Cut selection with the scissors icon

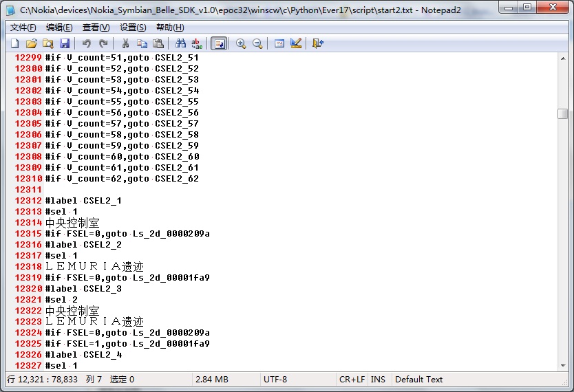pos(125,43)
